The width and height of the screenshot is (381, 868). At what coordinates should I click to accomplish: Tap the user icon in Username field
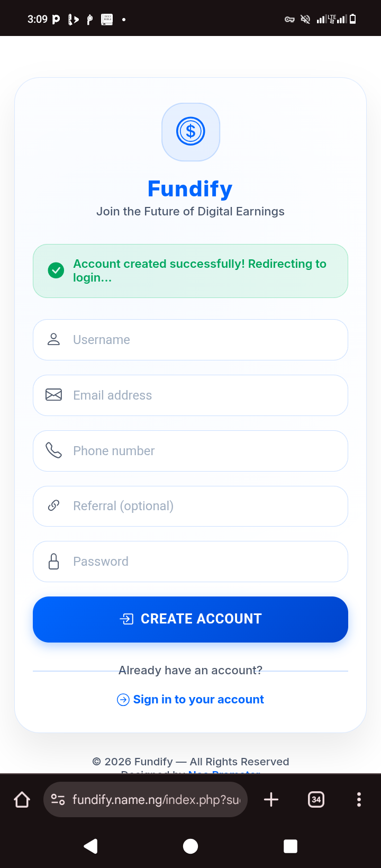point(53,339)
